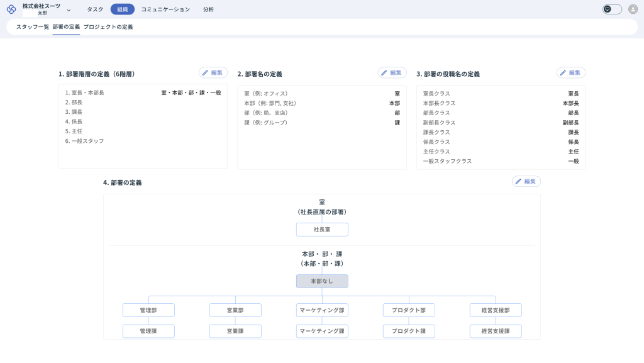Select the 組織 menu item

click(122, 9)
